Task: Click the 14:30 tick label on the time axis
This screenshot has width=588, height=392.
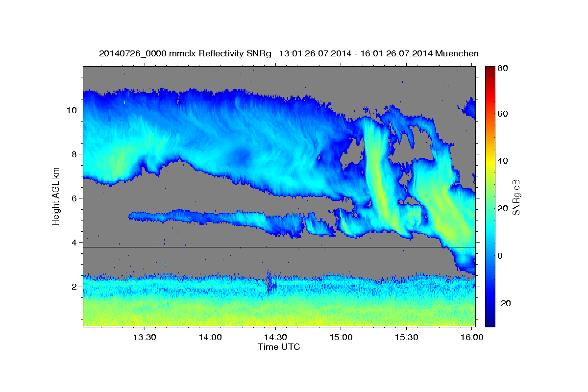Action: 275,337
